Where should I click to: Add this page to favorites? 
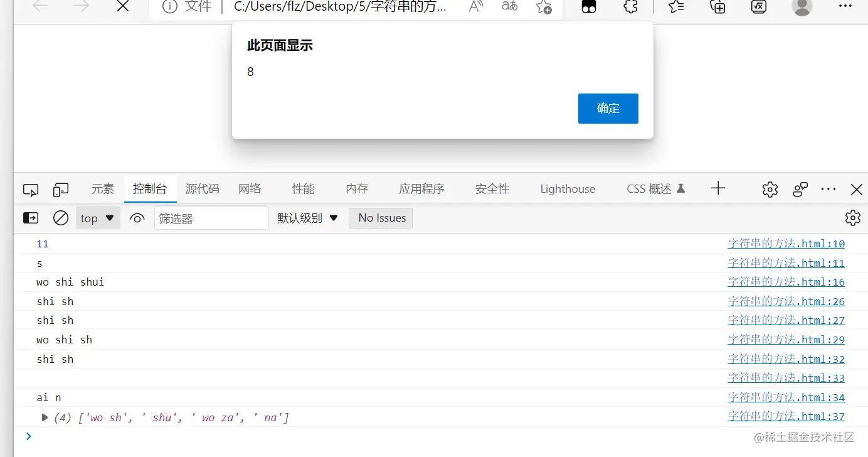543,8
